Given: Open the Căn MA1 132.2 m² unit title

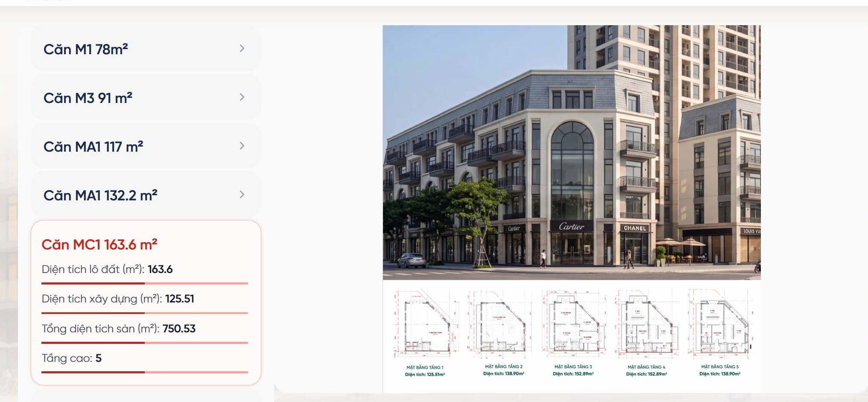Looking at the screenshot, I should [x=100, y=195].
